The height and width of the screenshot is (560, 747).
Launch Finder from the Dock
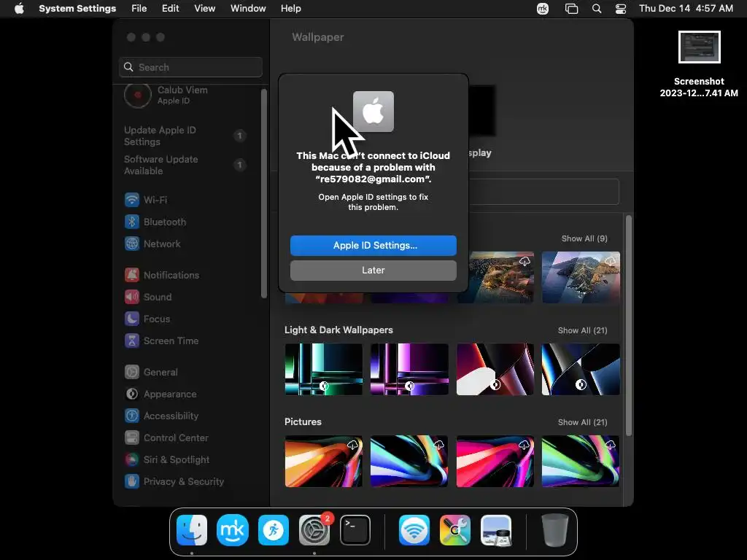pos(192,530)
